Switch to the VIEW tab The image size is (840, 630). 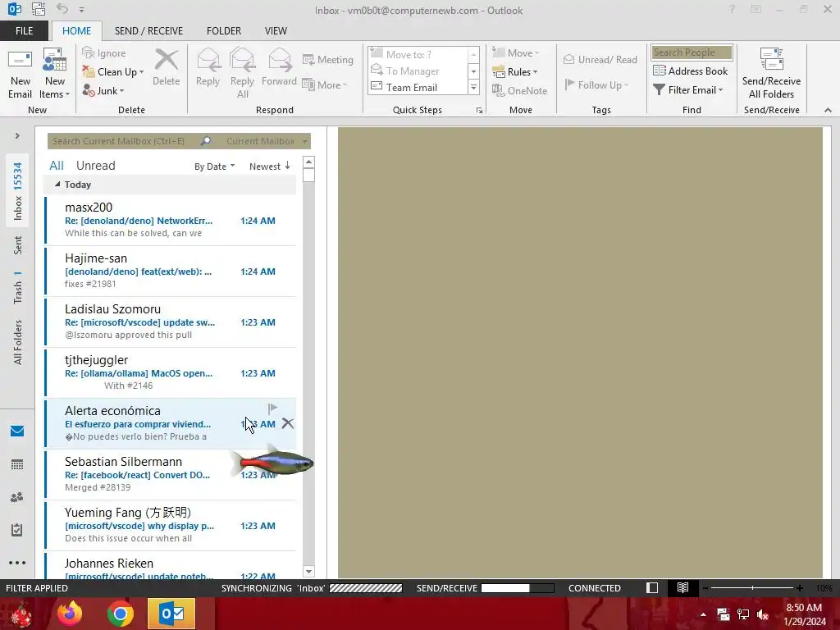[276, 31]
